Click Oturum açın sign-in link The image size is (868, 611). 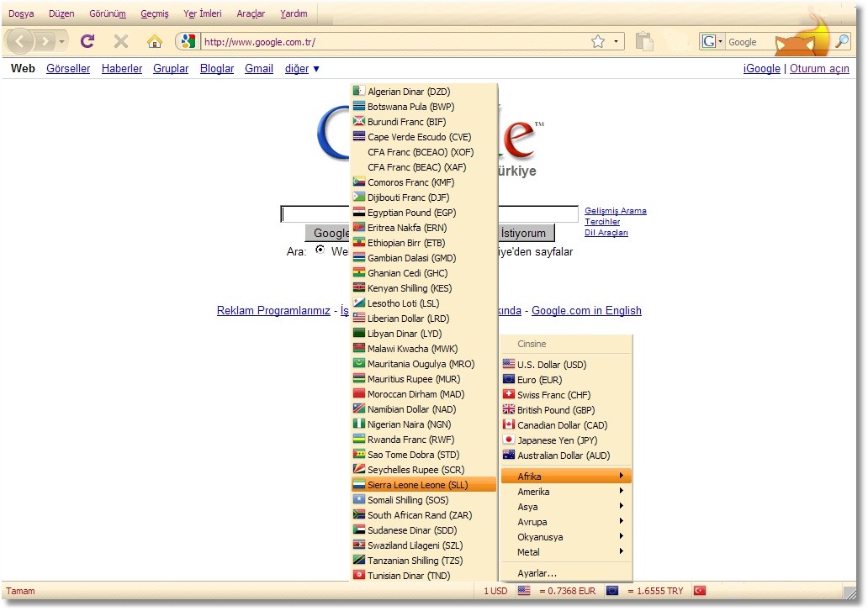click(819, 69)
